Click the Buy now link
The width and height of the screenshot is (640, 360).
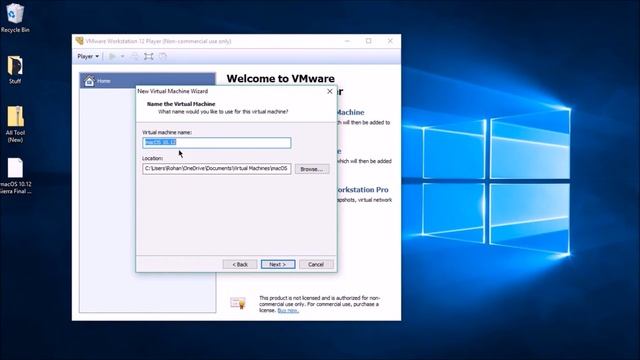[288, 311]
